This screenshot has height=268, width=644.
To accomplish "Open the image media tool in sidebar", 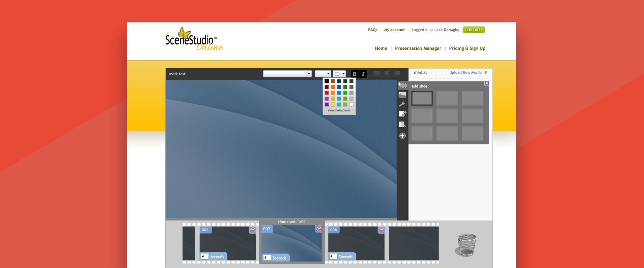I will (x=402, y=95).
